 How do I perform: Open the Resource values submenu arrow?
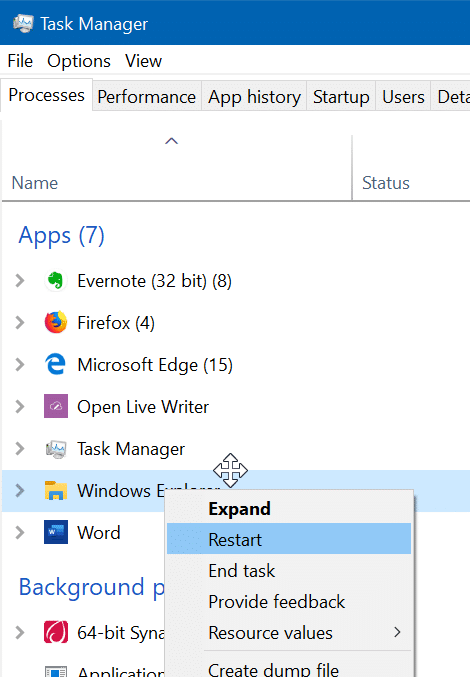(x=397, y=633)
